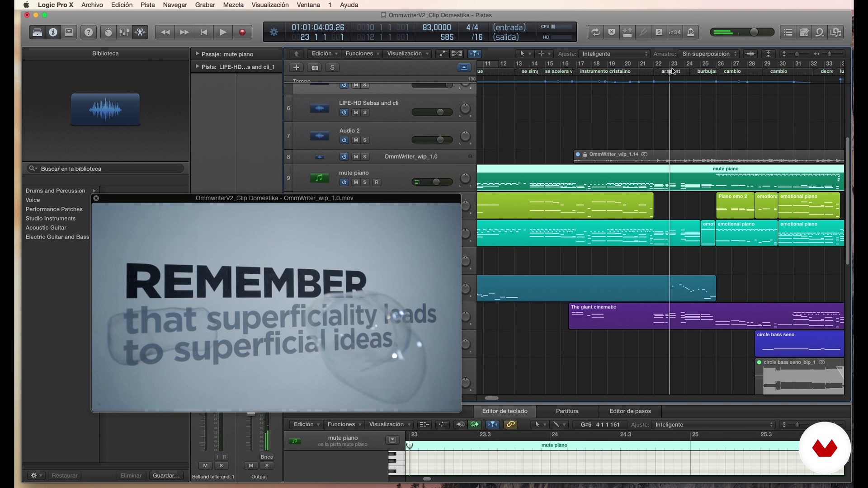Toggle the Editors scissors icon
This screenshot has height=488, width=868.
(140, 32)
